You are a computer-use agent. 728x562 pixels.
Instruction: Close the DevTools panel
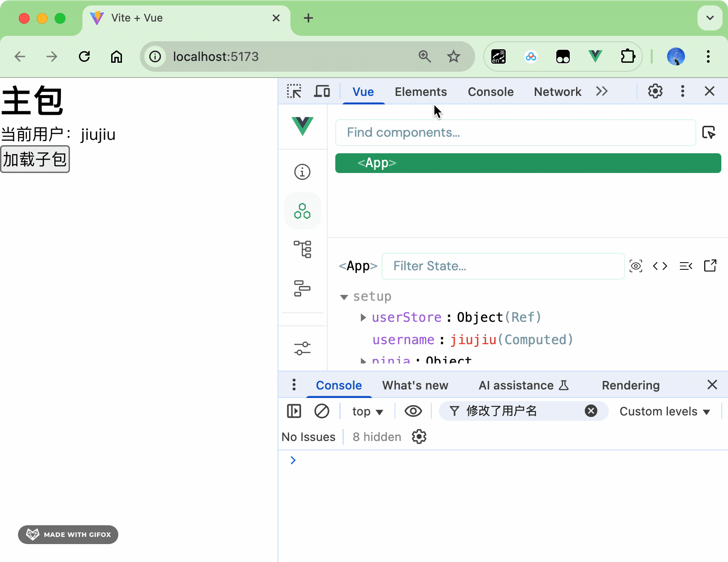click(710, 91)
